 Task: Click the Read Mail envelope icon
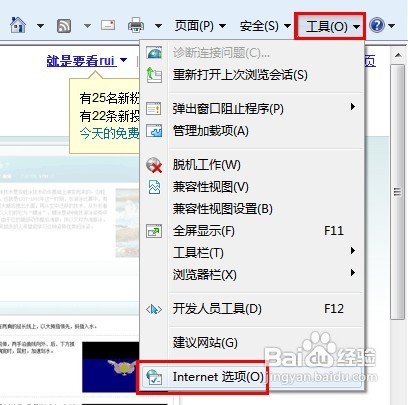pos(108,25)
